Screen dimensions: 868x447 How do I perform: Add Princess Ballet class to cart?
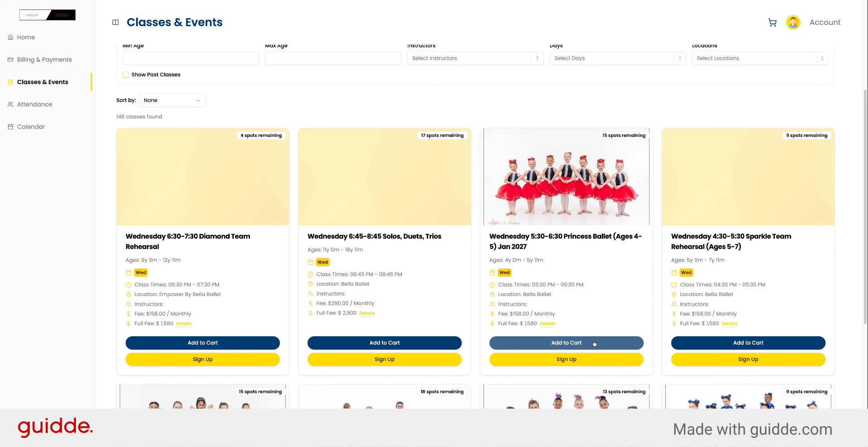click(566, 343)
